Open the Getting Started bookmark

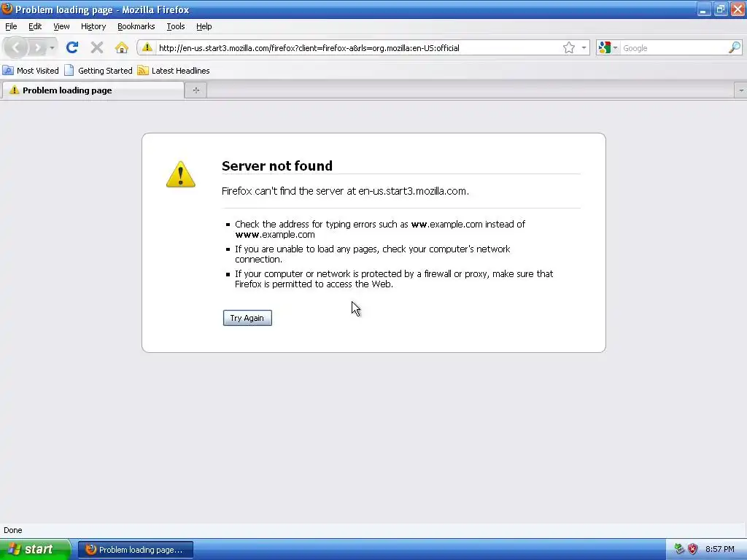(98, 71)
